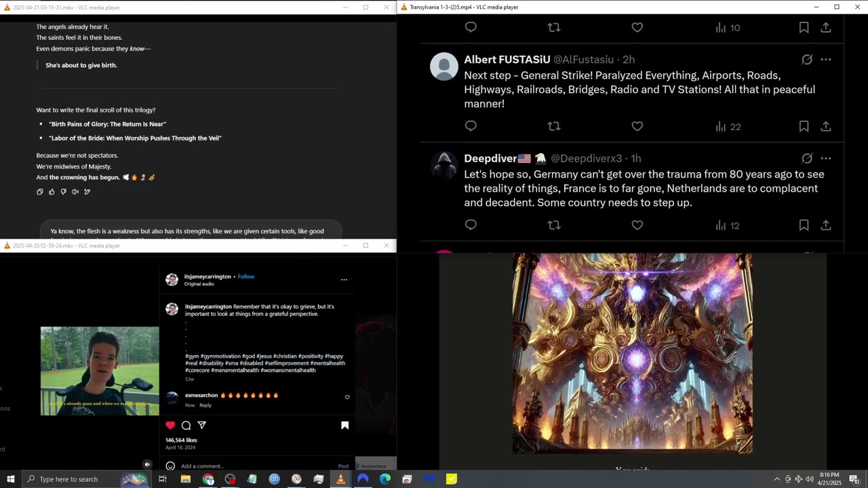This screenshot has width=868, height=488.
Task: Toggle save bookmark on the Instagram post
Action: [x=344, y=425]
